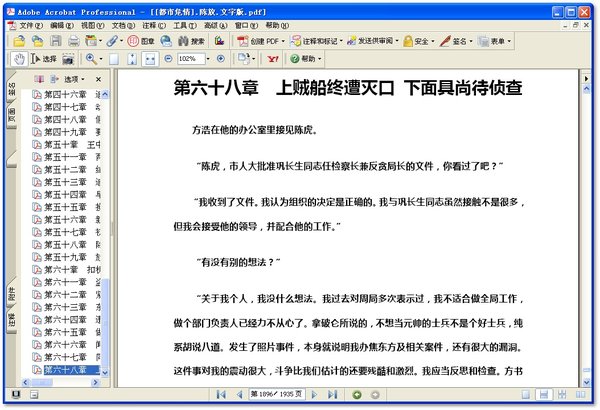Screen dimensions: 600x410
Task: Click the fit width view icon
Action: tap(150, 59)
